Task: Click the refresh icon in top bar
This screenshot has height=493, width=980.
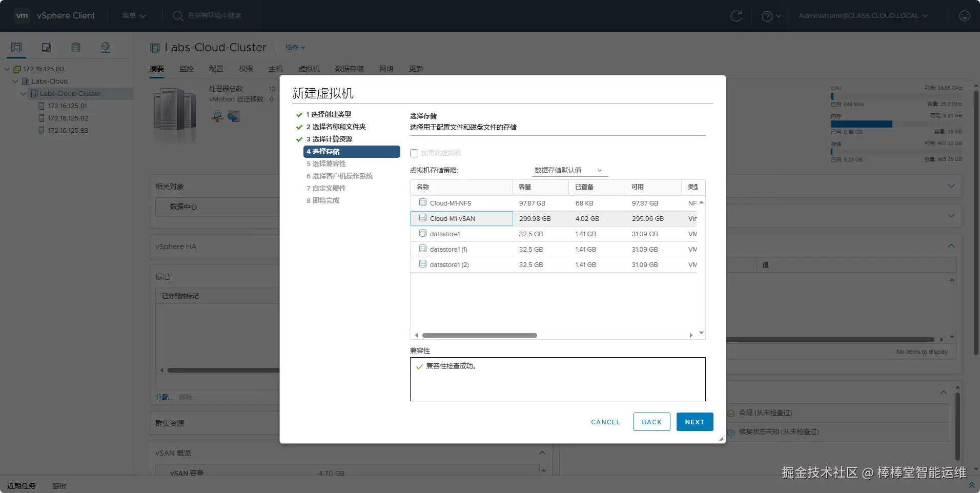Action: click(x=736, y=16)
